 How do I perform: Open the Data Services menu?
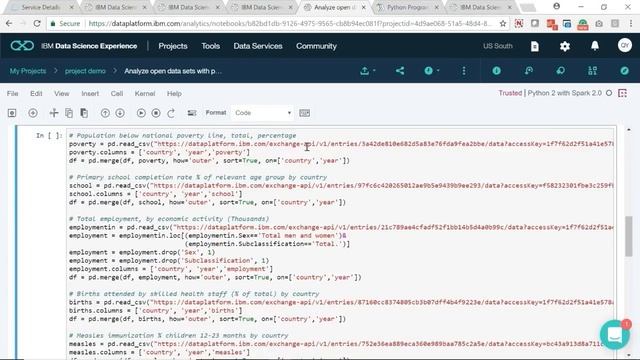pyautogui.click(x=258, y=46)
